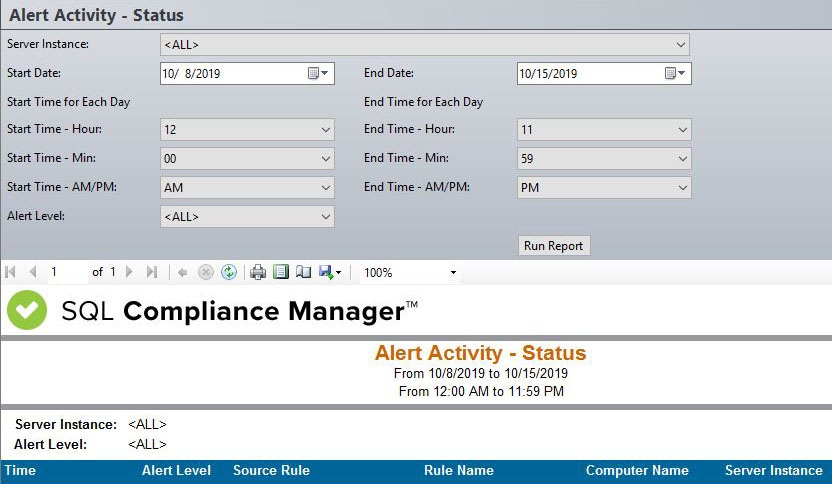Open Start Date calendar picker
This screenshot has height=484, width=832.
pyautogui.click(x=317, y=73)
